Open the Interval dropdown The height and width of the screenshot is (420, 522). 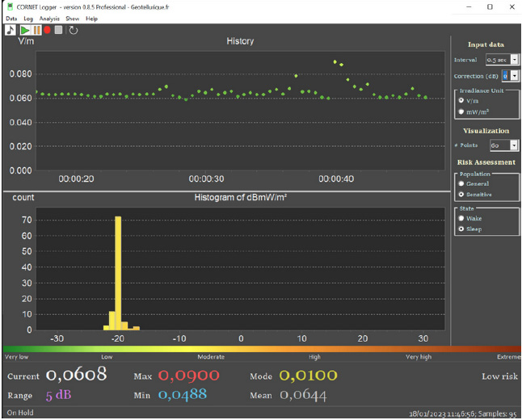[x=515, y=60]
